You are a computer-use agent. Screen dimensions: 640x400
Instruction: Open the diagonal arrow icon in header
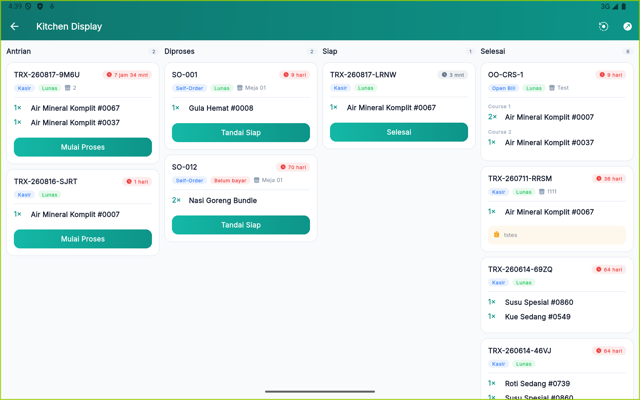(627, 27)
